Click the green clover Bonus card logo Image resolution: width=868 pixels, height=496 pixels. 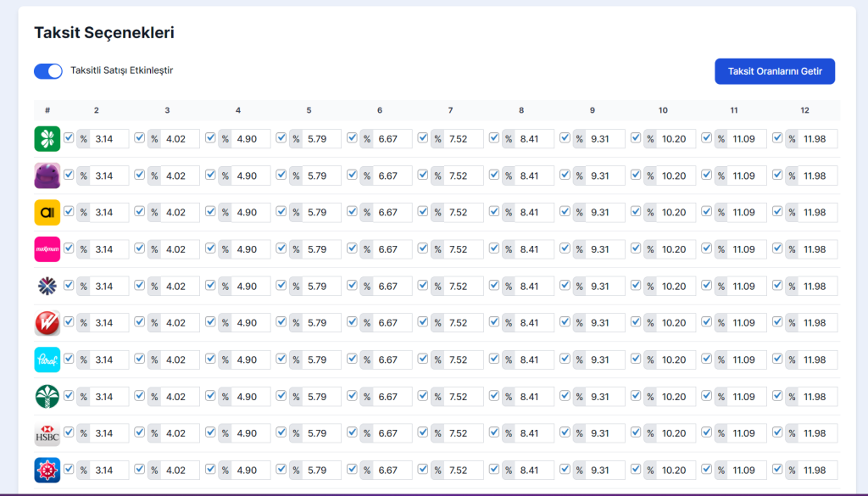point(47,139)
